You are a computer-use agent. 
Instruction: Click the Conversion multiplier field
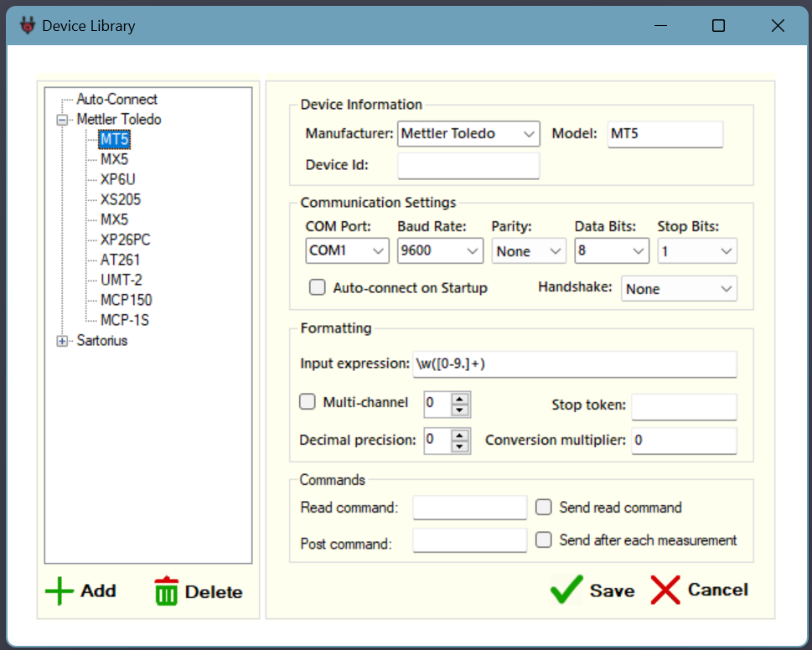click(x=684, y=441)
